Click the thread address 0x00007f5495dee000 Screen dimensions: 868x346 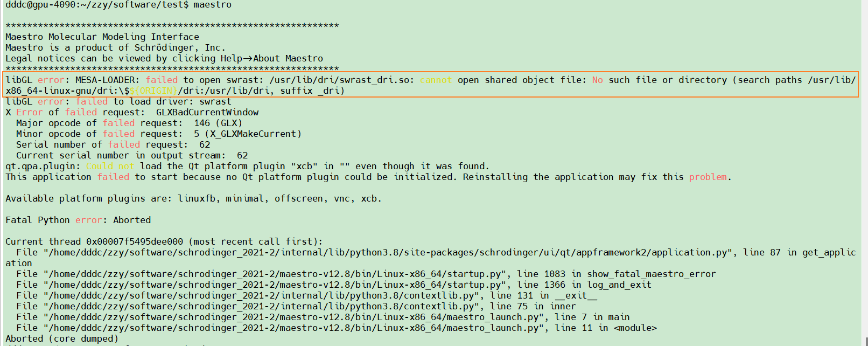[135, 241]
